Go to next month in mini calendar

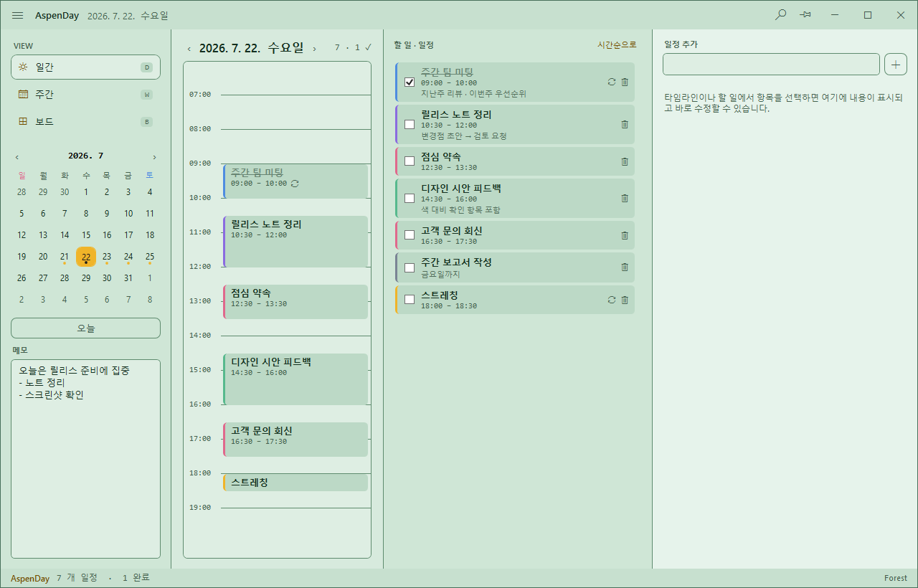tap(154, 156)
